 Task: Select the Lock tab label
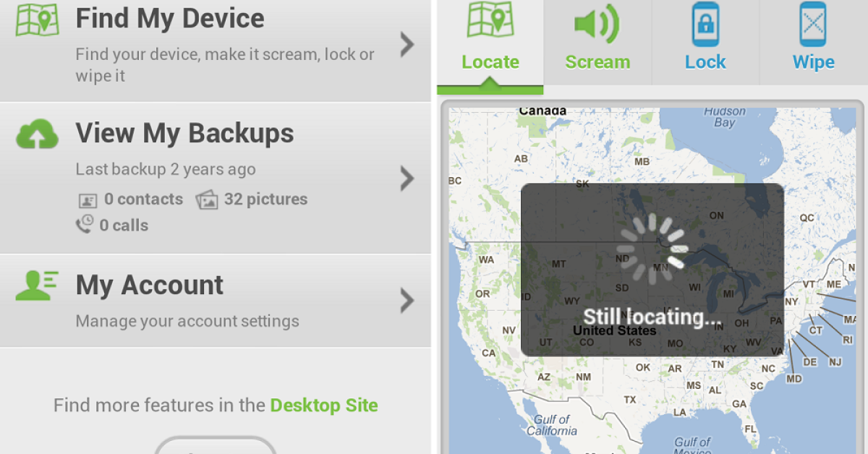pos(705,62)
